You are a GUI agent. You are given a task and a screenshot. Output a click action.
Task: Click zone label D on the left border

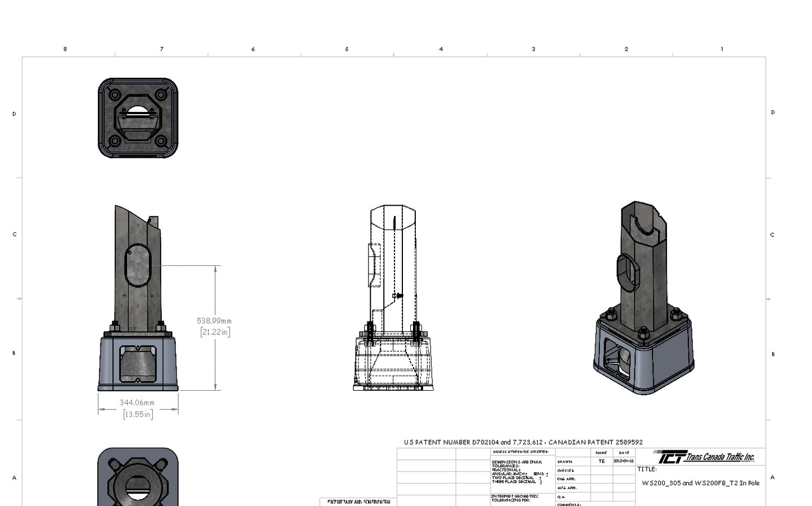coord(13,114)
